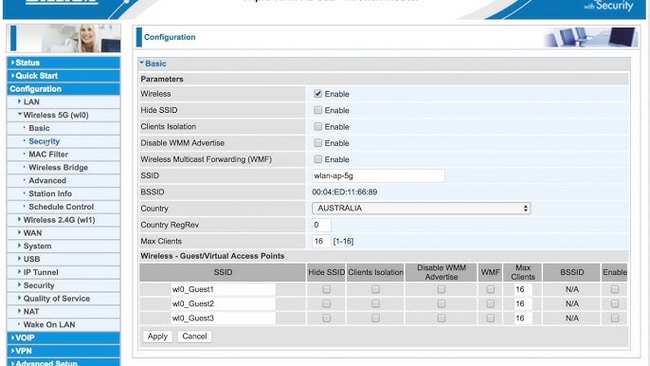Image resolution: width=650 pixels, height=366 pixels.
Task: Enable the Hide SSID option
Action: click(x=318, y=110)
